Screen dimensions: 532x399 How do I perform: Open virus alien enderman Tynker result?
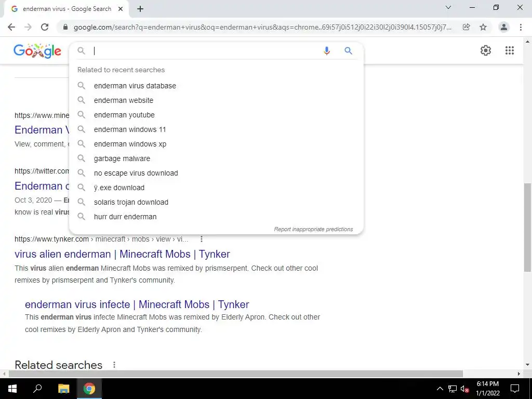tap(122, 254)
